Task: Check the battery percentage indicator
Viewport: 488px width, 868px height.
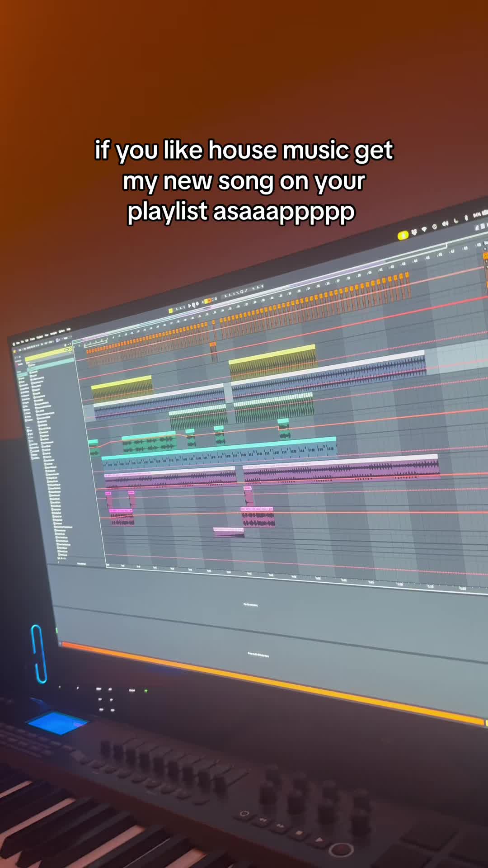Action: pyautogui.click(x=477, y=215)
